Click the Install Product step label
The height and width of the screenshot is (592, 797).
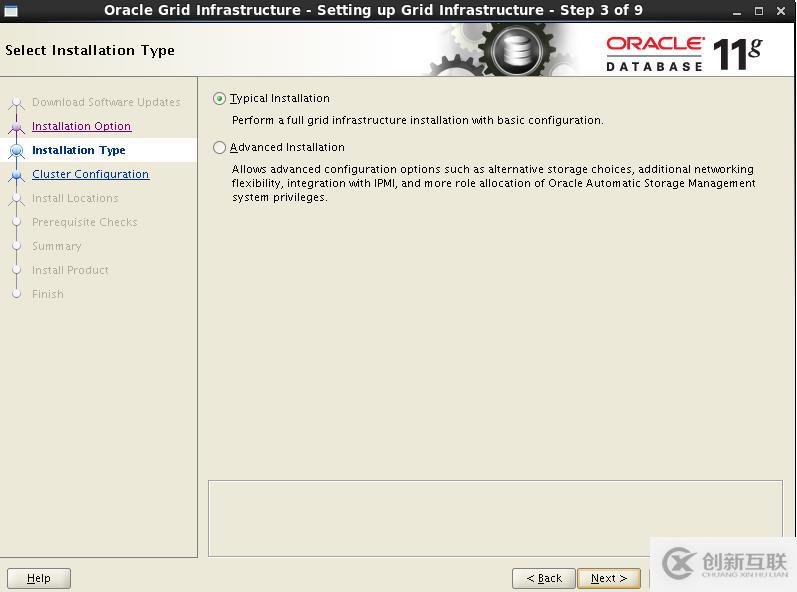click(x=70, y=270)
